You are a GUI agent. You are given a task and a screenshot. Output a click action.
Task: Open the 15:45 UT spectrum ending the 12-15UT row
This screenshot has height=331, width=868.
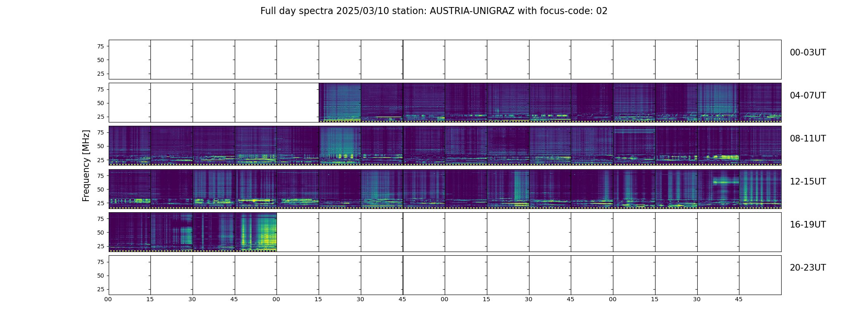pyautogui.click(x=760, y=189)
